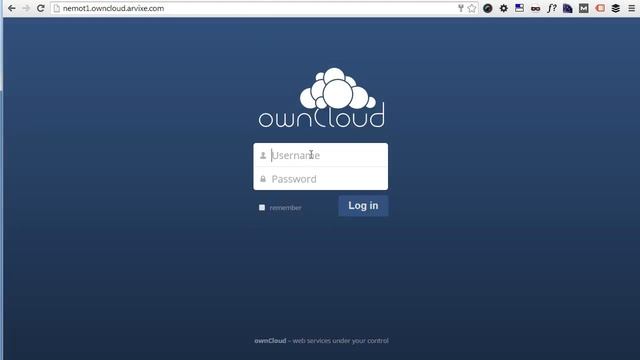Bookmark this page with the star icon
Viewport: 640px width, 360px height.
click(x=472, y=8)
